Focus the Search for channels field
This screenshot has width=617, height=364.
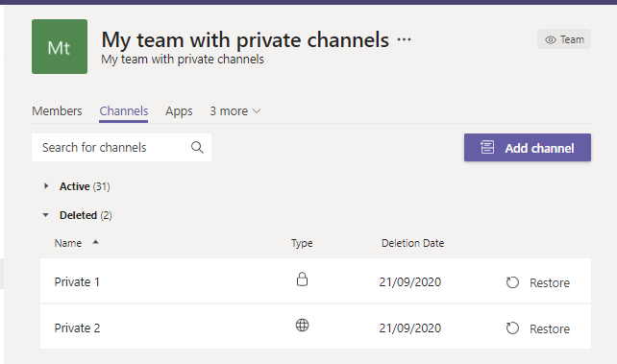121,147
